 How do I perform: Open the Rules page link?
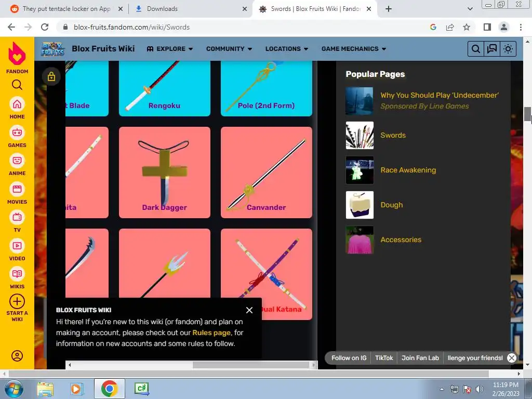click(x=211, y=332)
